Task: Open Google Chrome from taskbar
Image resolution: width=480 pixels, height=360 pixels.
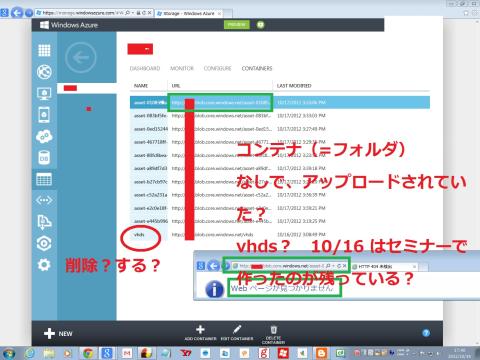Action: [x=88, y=353]
